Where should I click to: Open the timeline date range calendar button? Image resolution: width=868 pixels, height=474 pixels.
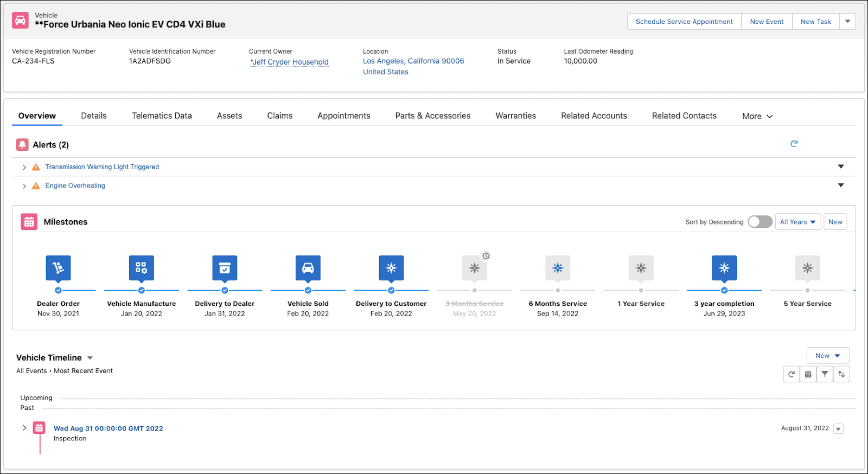[x=808, y=374]
